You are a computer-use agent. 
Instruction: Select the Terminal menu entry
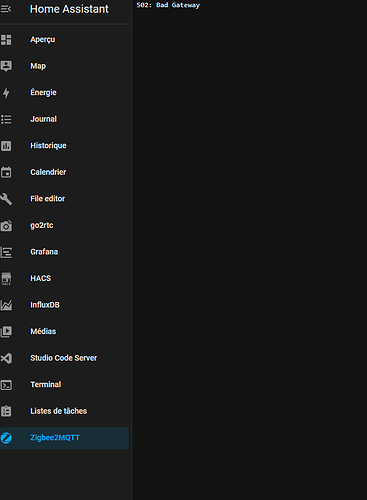coord(64,385)
